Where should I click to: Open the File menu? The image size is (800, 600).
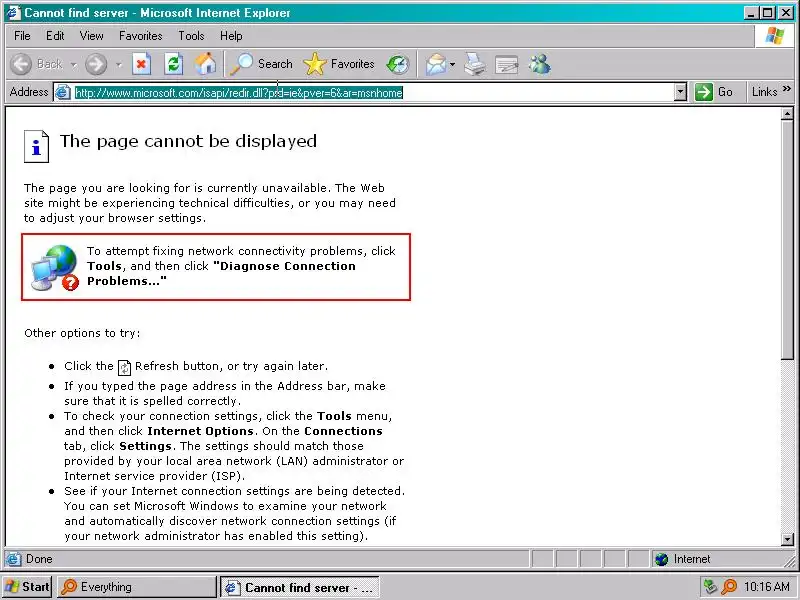[22, 36]
